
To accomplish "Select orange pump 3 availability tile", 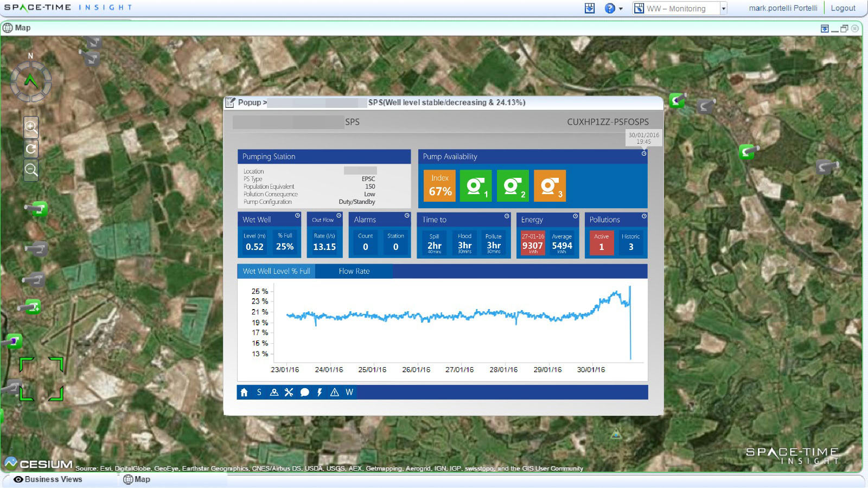I will click(550, 185).
